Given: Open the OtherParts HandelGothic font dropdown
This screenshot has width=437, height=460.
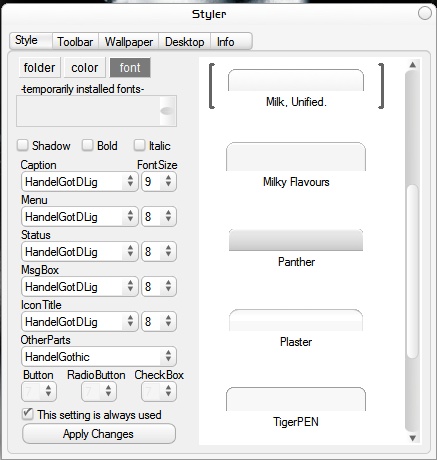Looking at the screenshot, I should 99,357.
